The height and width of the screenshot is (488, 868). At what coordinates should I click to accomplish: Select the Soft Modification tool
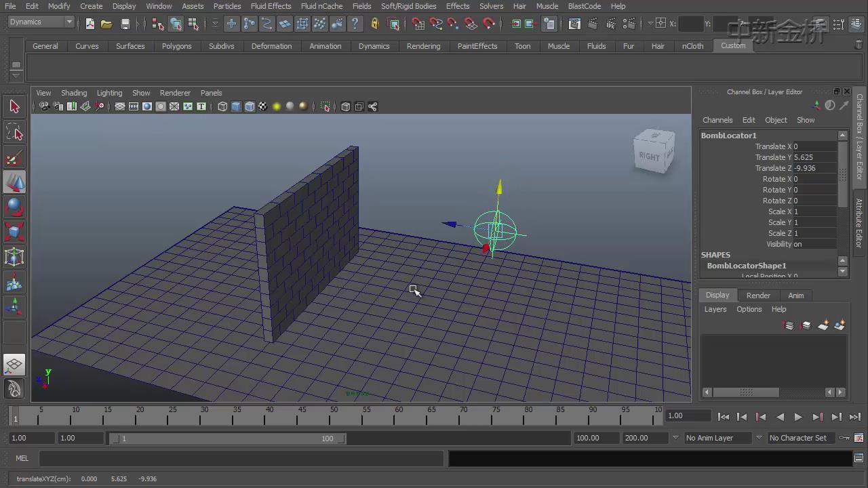pyautogui.click(x=14, y=283)
